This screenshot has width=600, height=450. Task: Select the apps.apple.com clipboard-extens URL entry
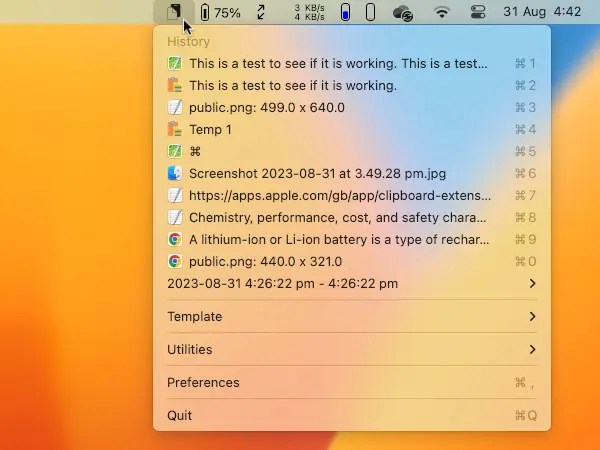(352, 196)
